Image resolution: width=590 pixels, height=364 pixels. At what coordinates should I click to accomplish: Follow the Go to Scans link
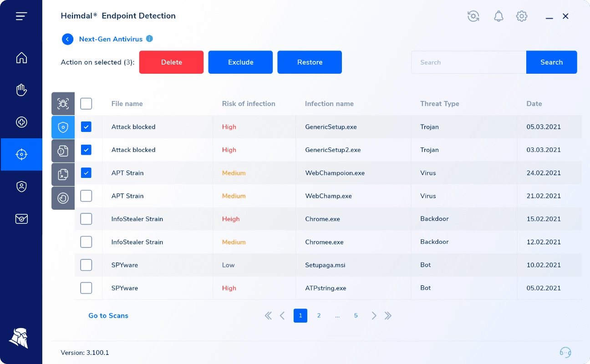coord(108,316)
